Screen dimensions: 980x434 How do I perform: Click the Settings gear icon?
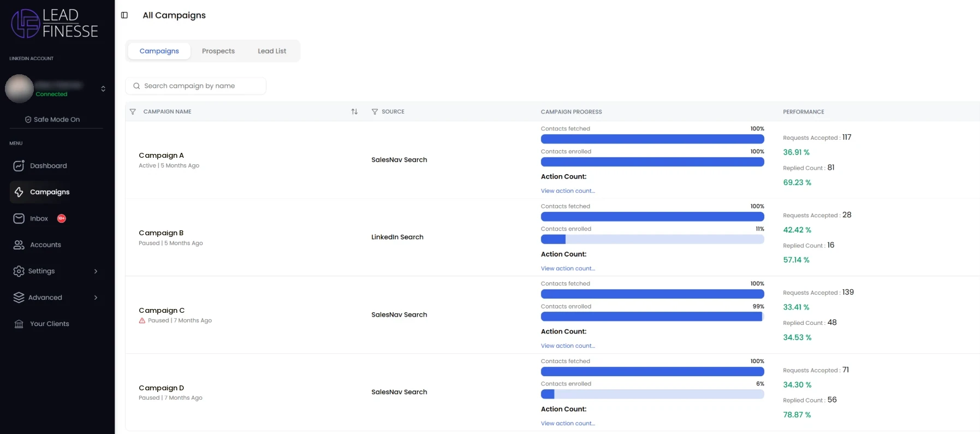point(19,271)
